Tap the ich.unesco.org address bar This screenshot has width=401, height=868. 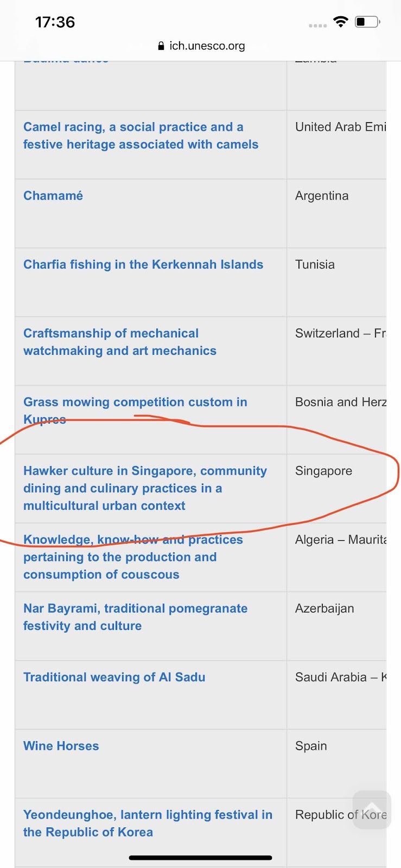[x=201, y=46]
